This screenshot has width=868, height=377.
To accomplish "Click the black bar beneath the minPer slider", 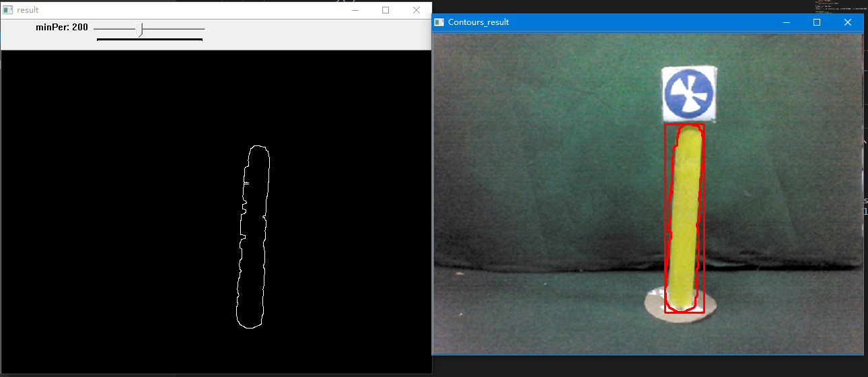I will [149, 40].
